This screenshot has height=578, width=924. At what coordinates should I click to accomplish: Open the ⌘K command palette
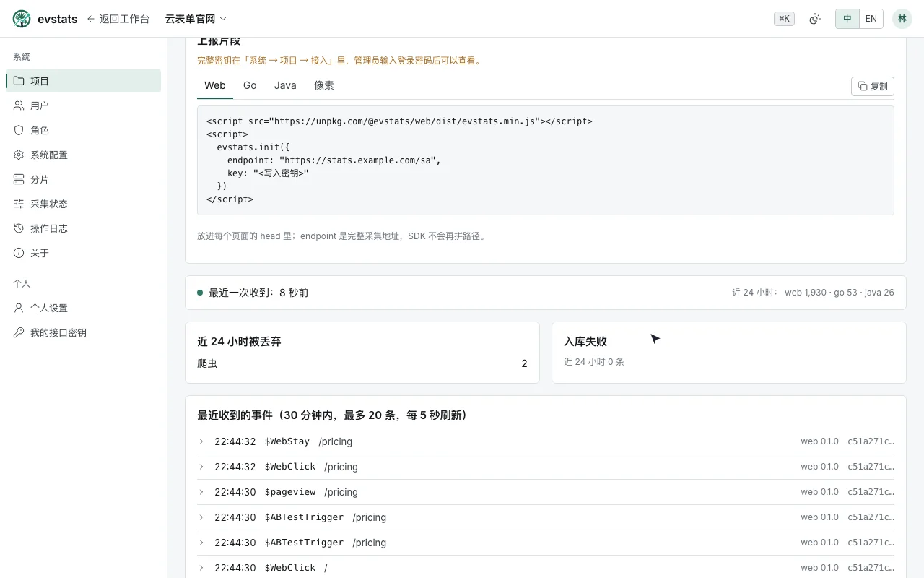coord(784,19)
